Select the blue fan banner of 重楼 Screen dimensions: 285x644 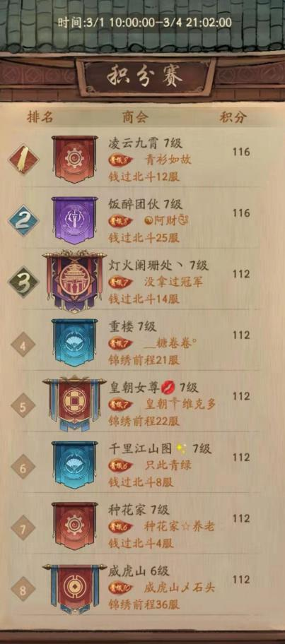(x=74, y=342)
